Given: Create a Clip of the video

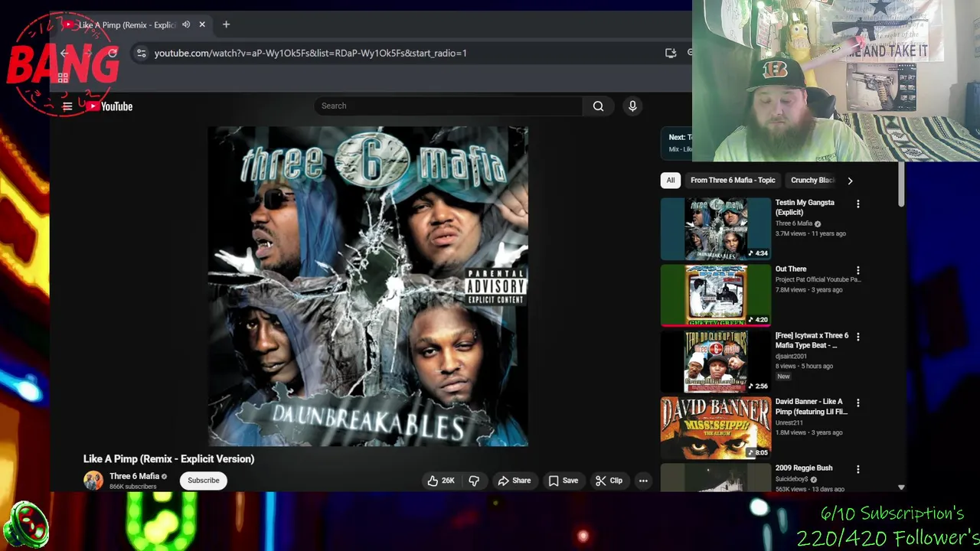Looking at the screenshot, I should [x=609, y=481].
